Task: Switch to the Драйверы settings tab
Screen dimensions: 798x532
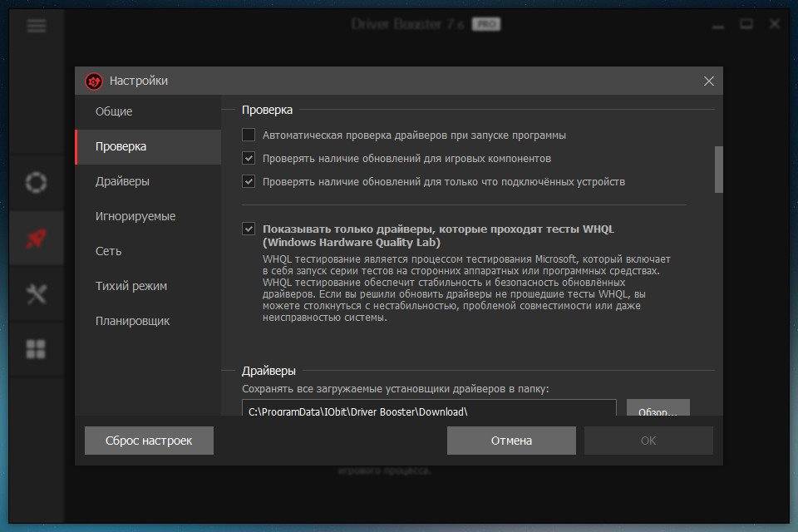Action: (122, 181)
